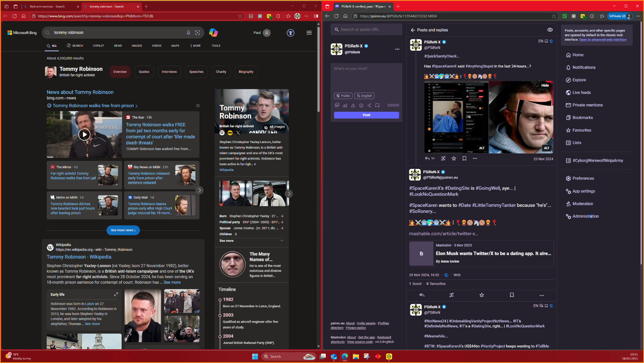
Task: Attach images using the media icon
Action: (337, 105)
